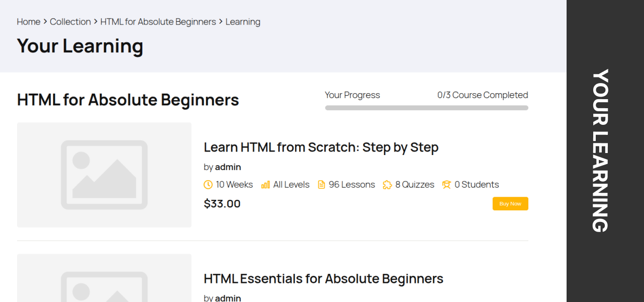The height and width of the screenshot is (302, 644).
Task: Click the Learning breadcrumb item
Action: [243, 22]
